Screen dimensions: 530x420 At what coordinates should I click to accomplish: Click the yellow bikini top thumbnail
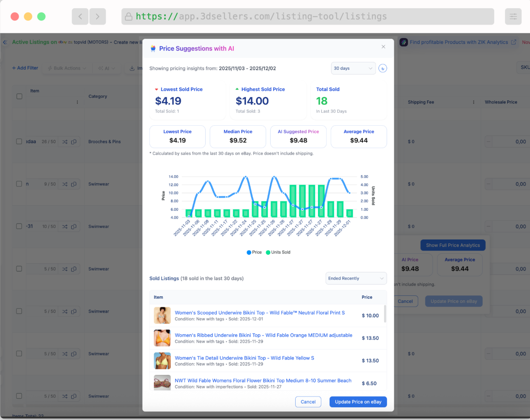pyautogui.click(x=162, y=361)
